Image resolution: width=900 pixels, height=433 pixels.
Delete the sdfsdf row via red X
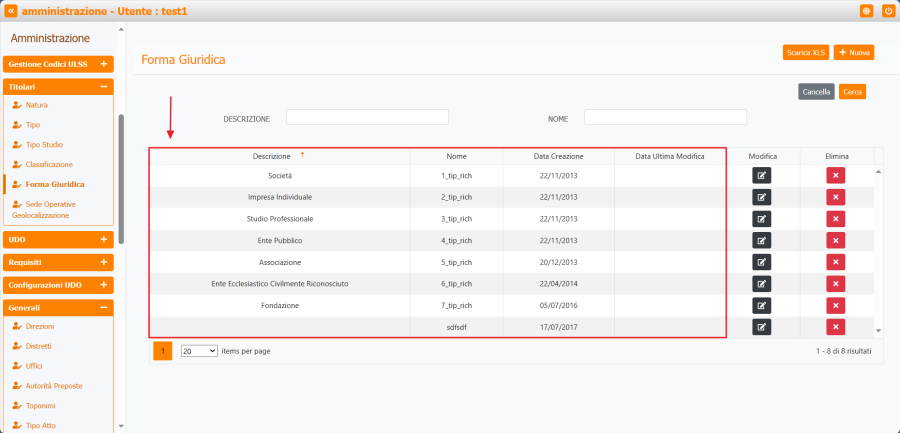pos(836,327)
